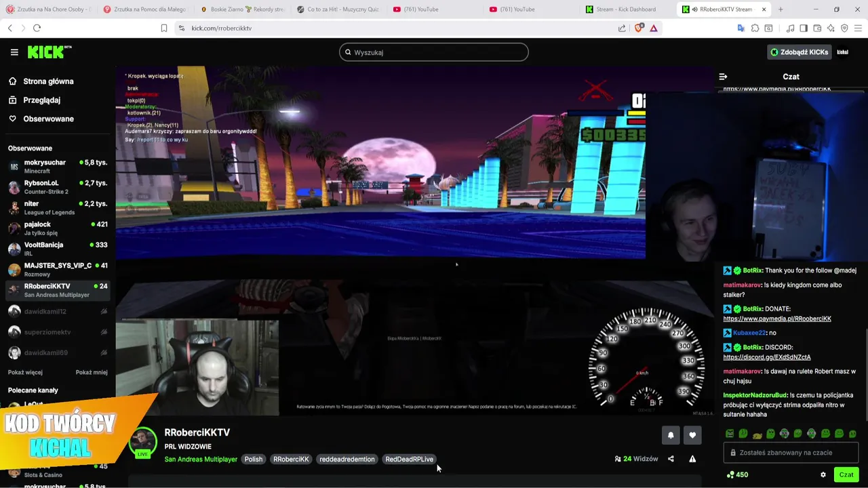Screen dimensions: 868x488
Task: Open MAJSTER_SYS_VIP_C channel in sidebar
Action: [x=58, y=270]
